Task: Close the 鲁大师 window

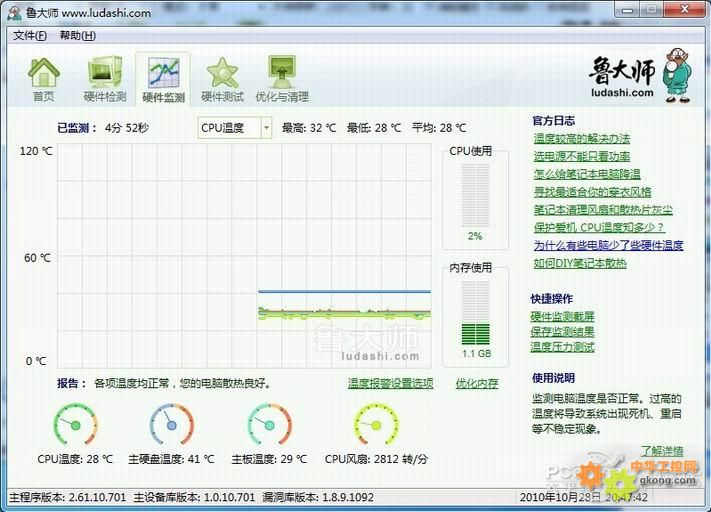Action: click(685, 10)
